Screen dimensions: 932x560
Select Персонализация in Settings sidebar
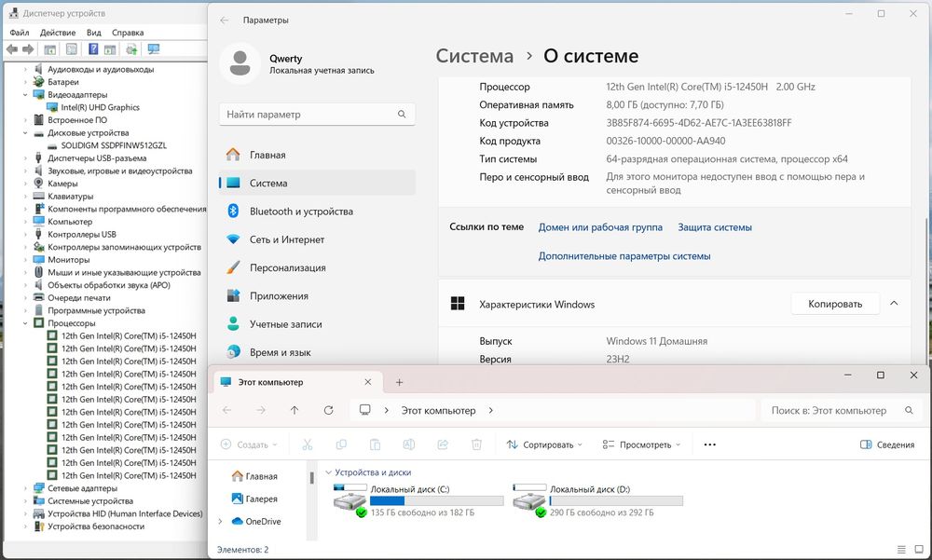[x=317, y=267]
